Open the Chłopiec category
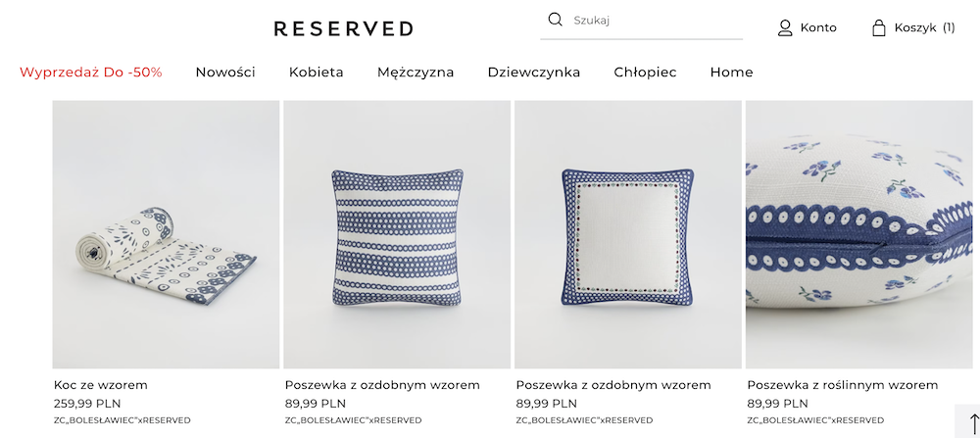This screenshot has height=438, width=980. 645,73
